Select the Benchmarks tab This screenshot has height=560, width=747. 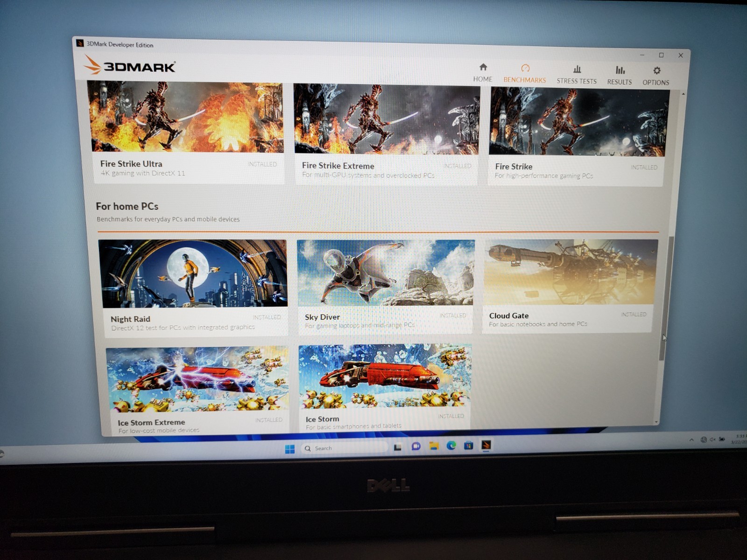pos(525,74)
